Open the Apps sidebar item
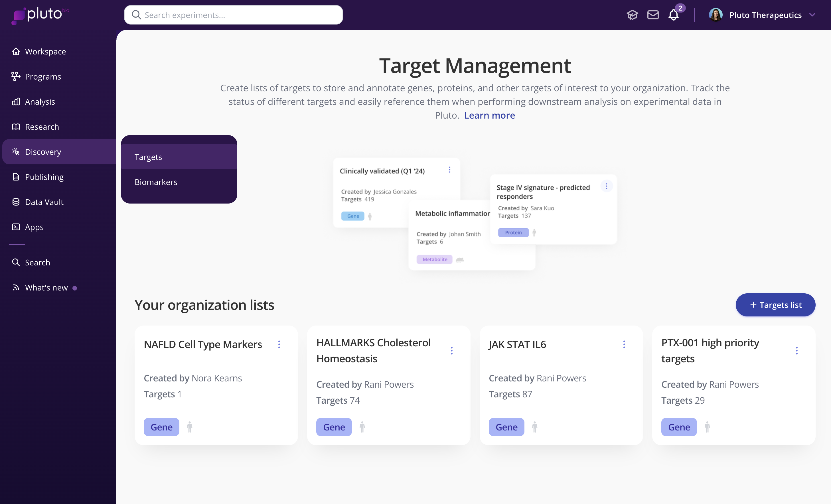The width and height of the screenshot is (831, 504). pyautogui.click(x=34, y=227)
